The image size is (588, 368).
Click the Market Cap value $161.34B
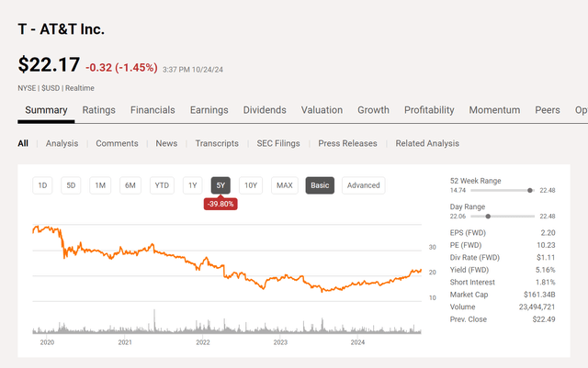click(x=539, y=295)
